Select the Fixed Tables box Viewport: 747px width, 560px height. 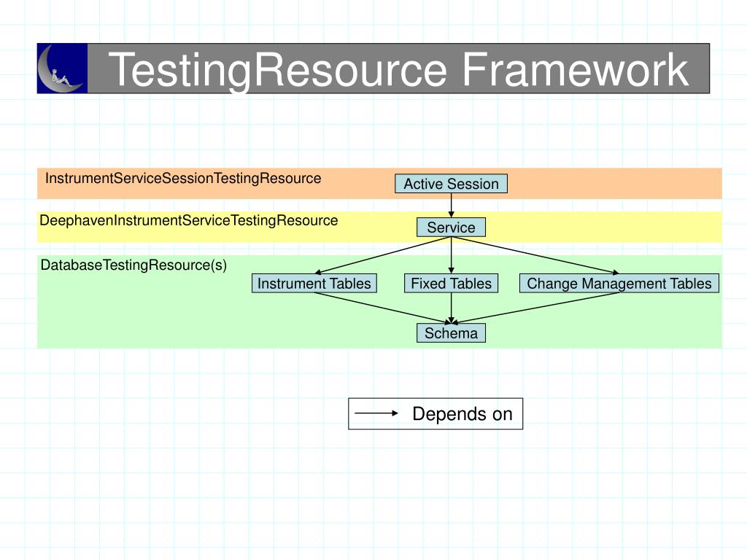tap(451, 284)
